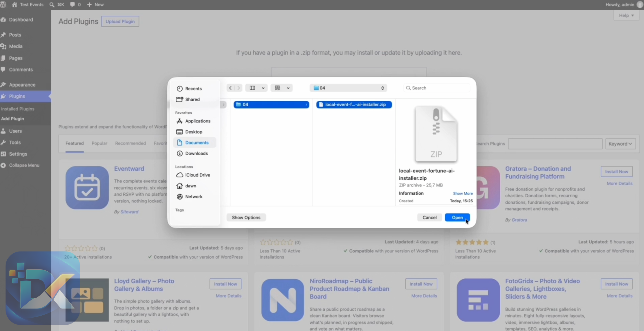Click Show More information link
The width and height of the screenshot is (644, 331).
tap(463, 193)
